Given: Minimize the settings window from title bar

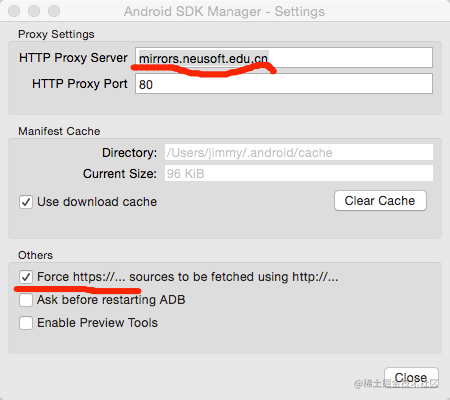Looking at the screenshot, I should pos(34,11).
